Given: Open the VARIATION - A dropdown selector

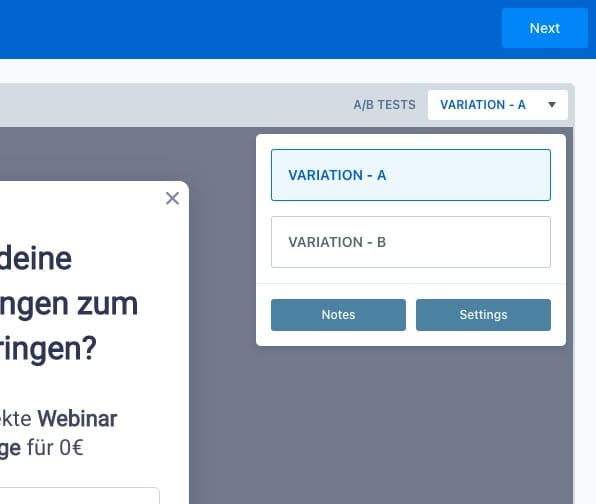Looking at the screenshot, I should point(498,105).
